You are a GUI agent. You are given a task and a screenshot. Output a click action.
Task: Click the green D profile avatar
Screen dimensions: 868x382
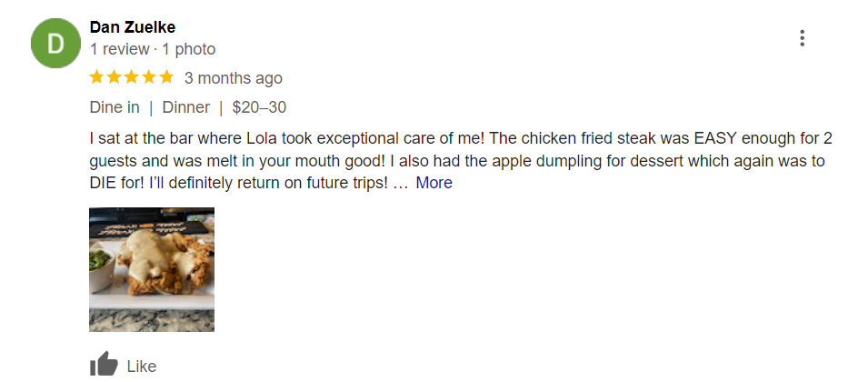coord(55,43)
